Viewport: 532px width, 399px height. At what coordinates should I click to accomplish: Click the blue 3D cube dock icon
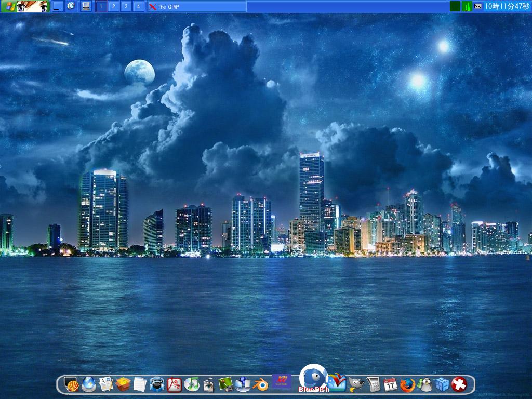pos(442,384)
